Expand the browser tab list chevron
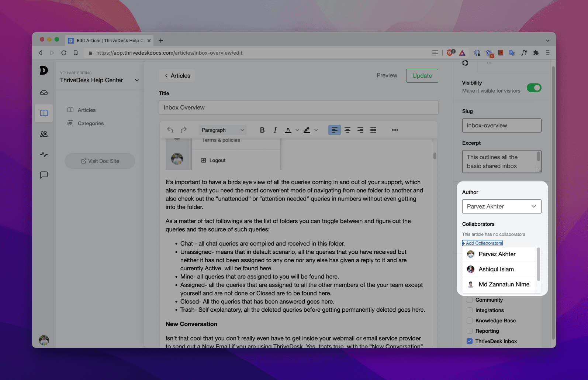Image resolution: width=588 pixels, height=380 pixels. click(x=548, y=41)
